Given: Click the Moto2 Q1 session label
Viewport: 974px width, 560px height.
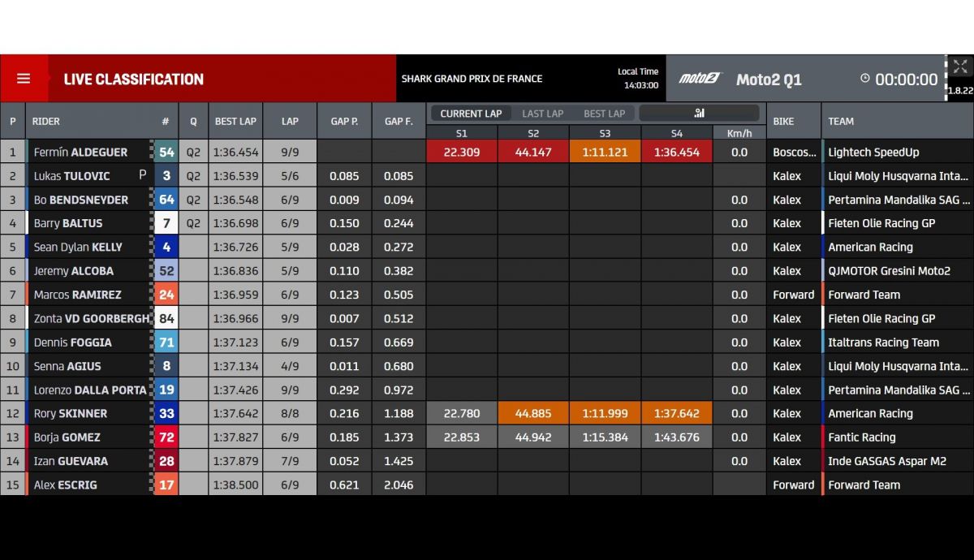Looking at the screenshot, I should (769, 80).
